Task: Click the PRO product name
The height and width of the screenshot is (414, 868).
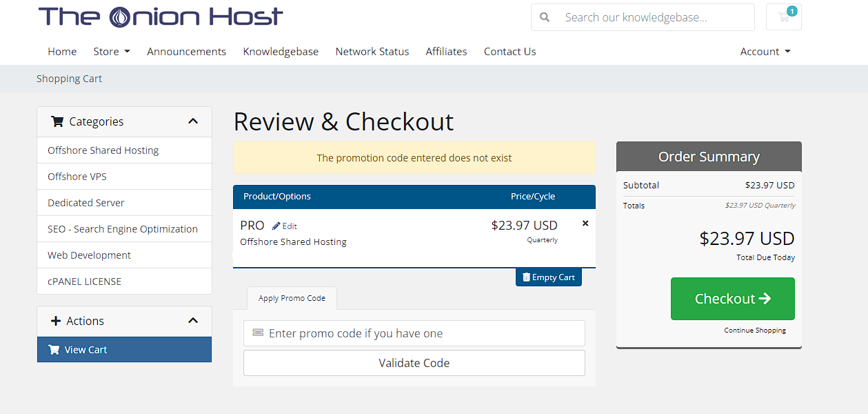Action: pos(252,226)
